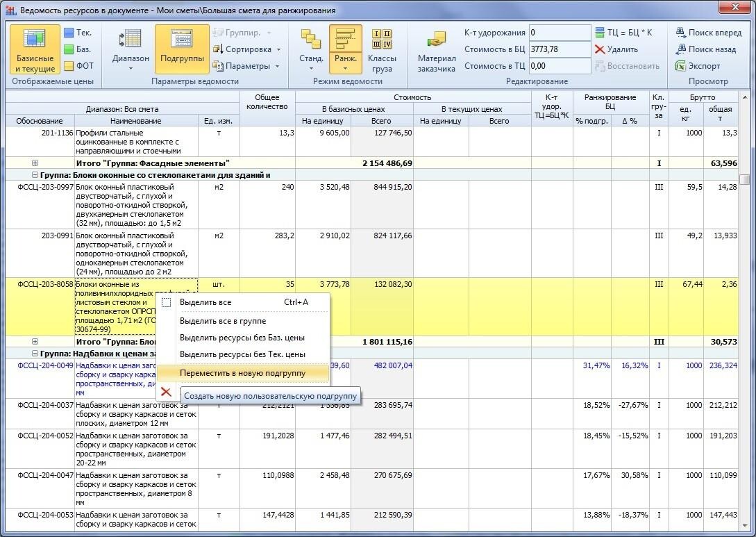Toggle Базисные и текущие price display
This screenshot has width=756, height=537.
[35, 50]
